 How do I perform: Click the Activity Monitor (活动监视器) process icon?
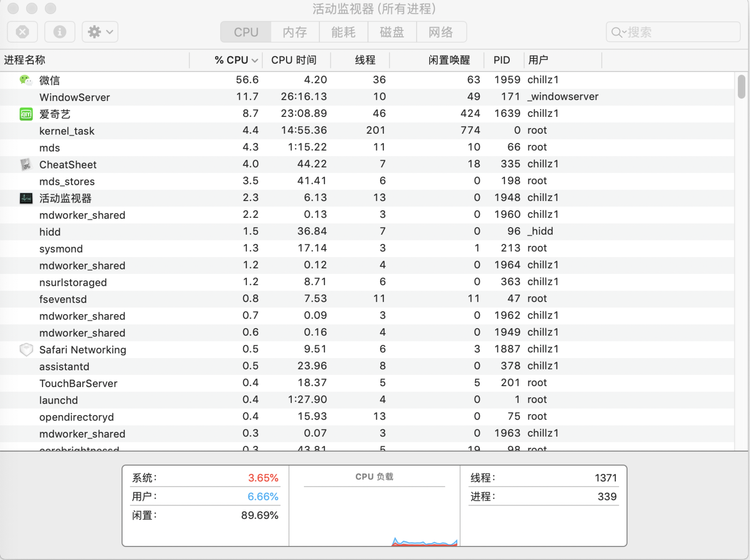click(x=26, y=198)
